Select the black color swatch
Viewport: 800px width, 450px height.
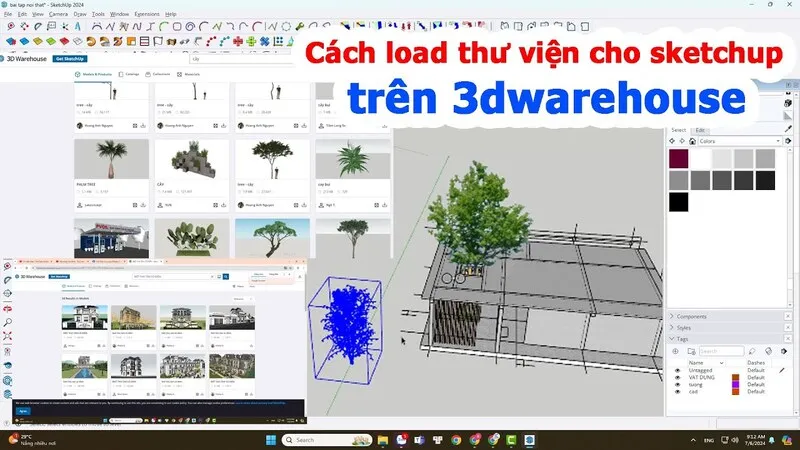[x=679, y=202]
